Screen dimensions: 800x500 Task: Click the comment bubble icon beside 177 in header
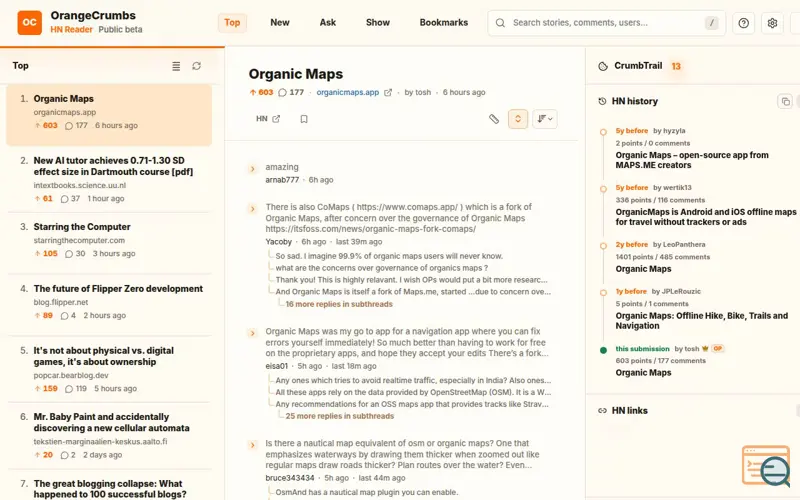283,92
